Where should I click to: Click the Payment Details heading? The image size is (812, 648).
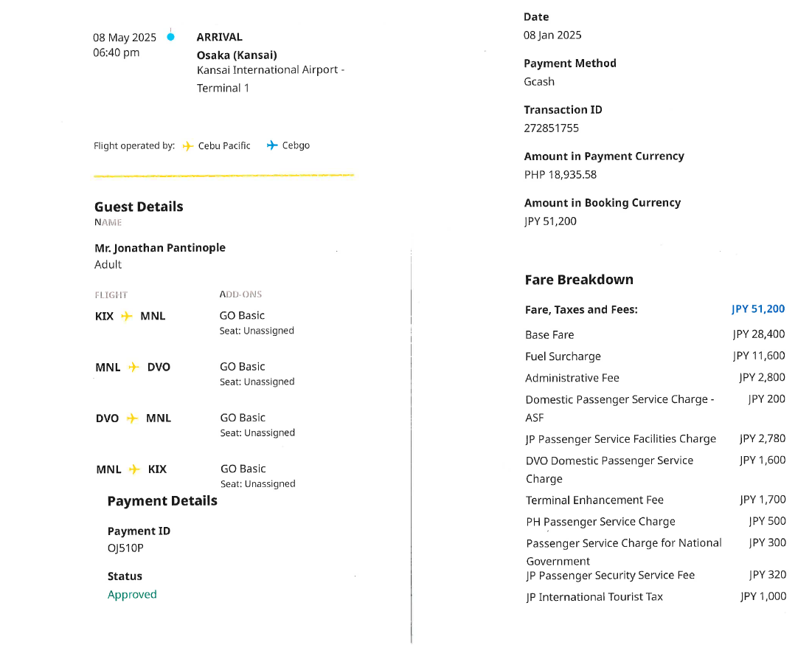[162, 500]
